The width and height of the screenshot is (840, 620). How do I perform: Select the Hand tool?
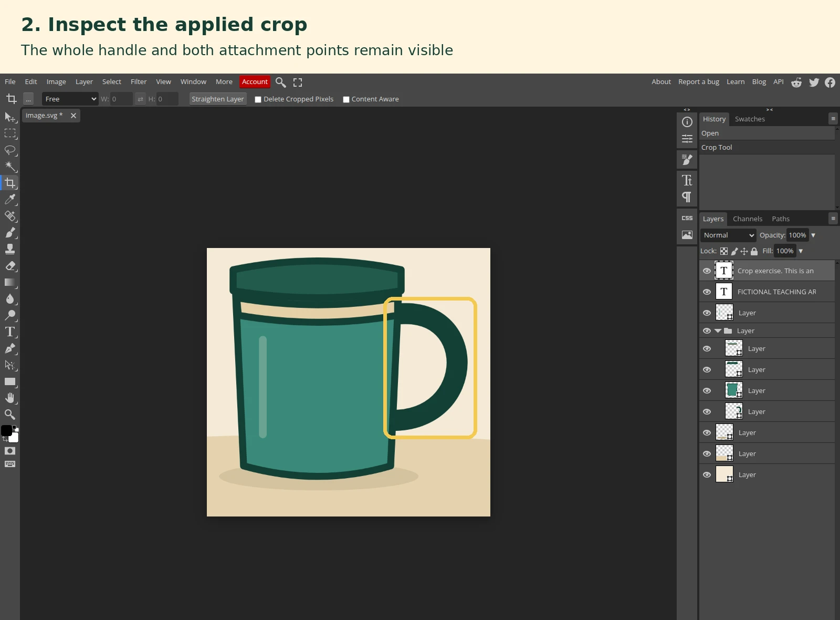[x=10, y=398]
